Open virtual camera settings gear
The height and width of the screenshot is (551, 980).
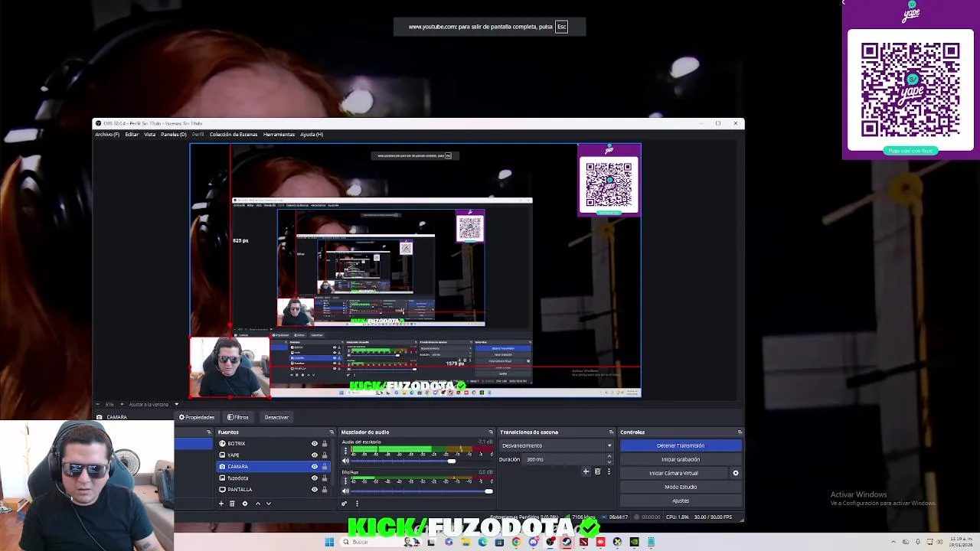click(x=736, y=473)
